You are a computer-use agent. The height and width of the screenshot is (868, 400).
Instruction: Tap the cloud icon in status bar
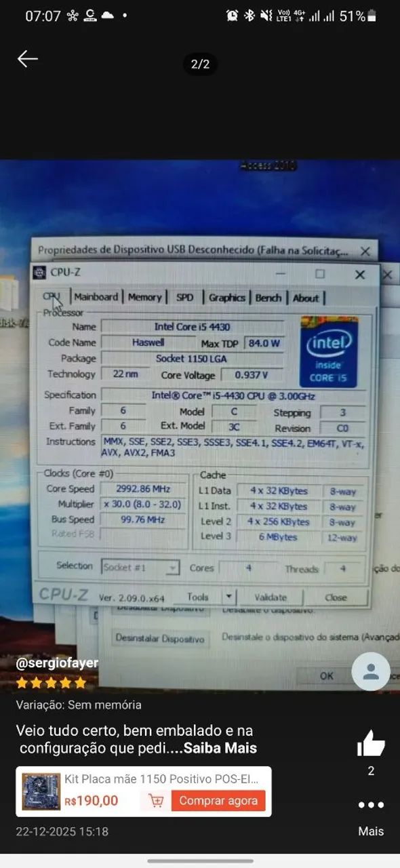pyautogui.click(x=108, y=16)
